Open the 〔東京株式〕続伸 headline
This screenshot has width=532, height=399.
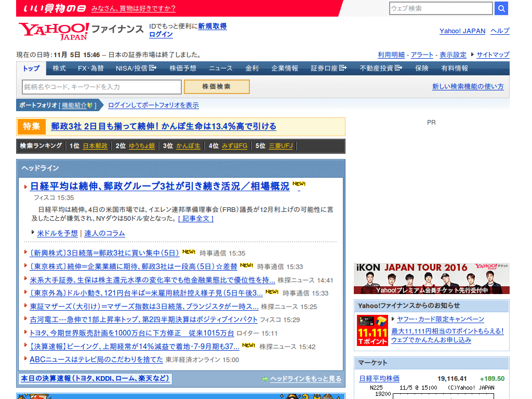point(134,267)
